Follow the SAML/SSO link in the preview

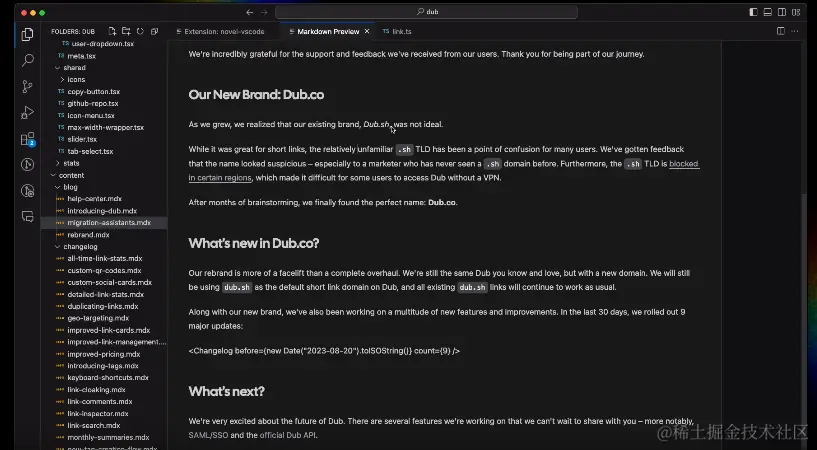pyautogui.click(x=208, y=435)
